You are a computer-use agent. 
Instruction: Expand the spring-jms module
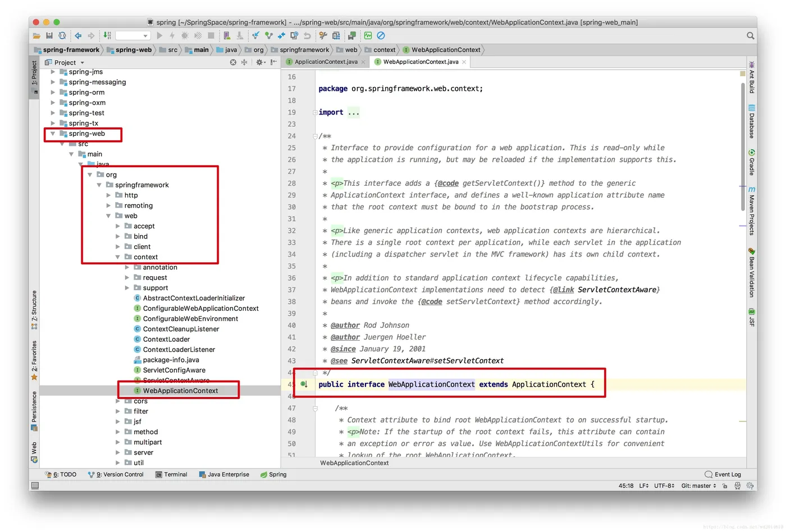point(53,72)
